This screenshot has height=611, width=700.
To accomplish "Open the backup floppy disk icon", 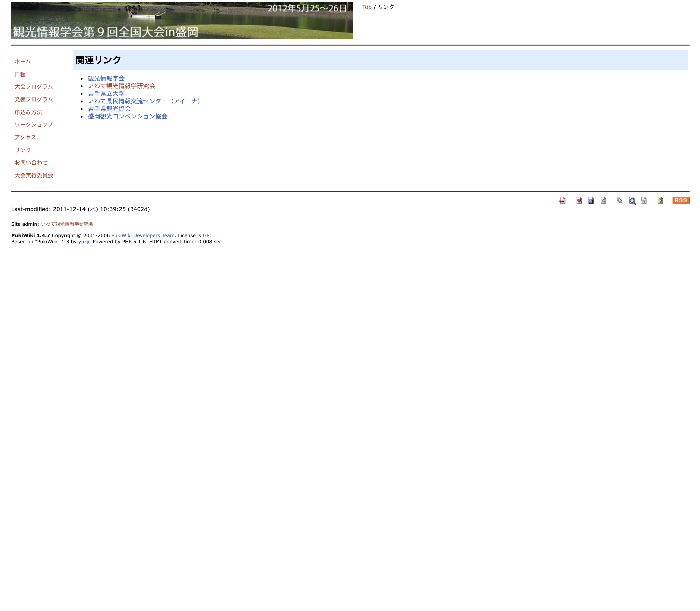I will [x=591, y=200].
